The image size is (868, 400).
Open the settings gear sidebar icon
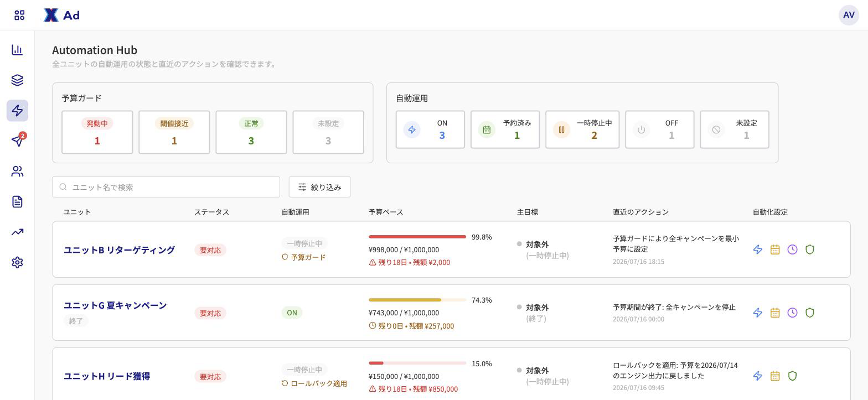[x=17, y=262]
